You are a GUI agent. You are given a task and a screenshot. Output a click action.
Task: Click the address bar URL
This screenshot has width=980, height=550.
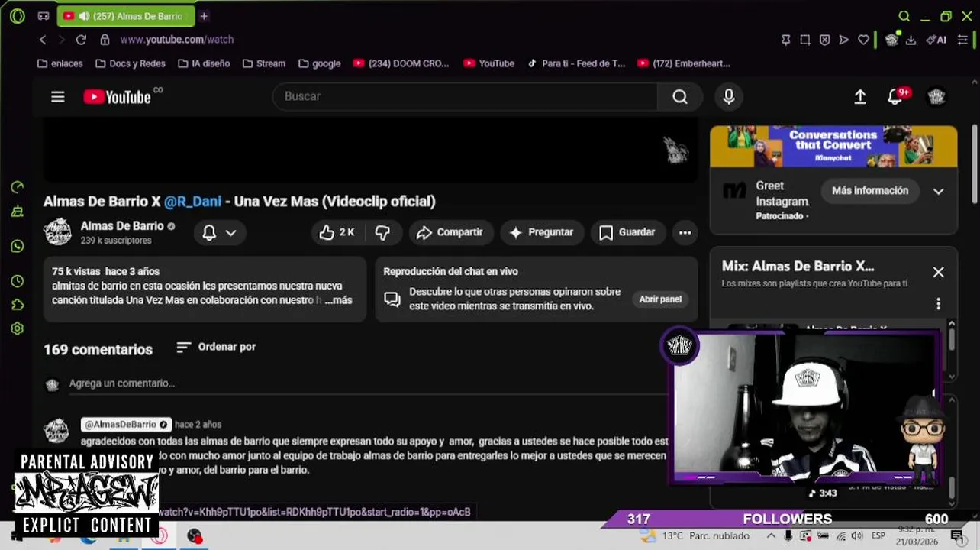click(x=177, y=40)
